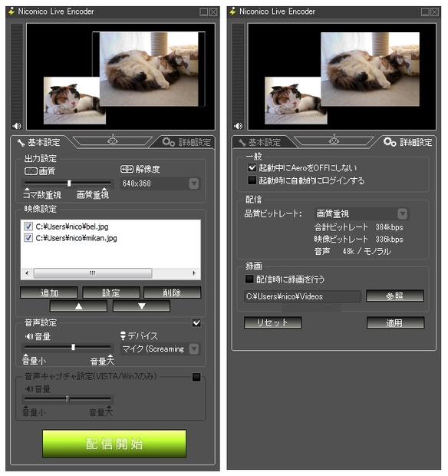
Task: Click the 画質 quality icon
Action: point(31,171)
